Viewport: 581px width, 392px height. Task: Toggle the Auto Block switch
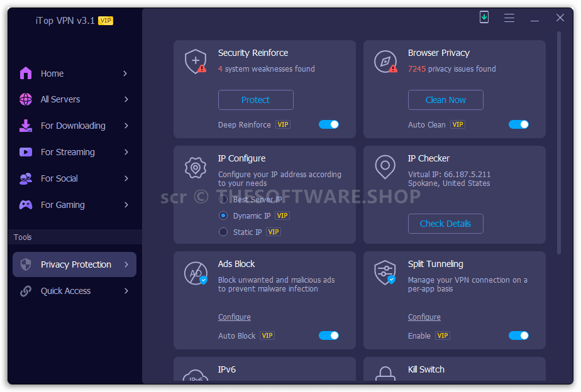329,335
